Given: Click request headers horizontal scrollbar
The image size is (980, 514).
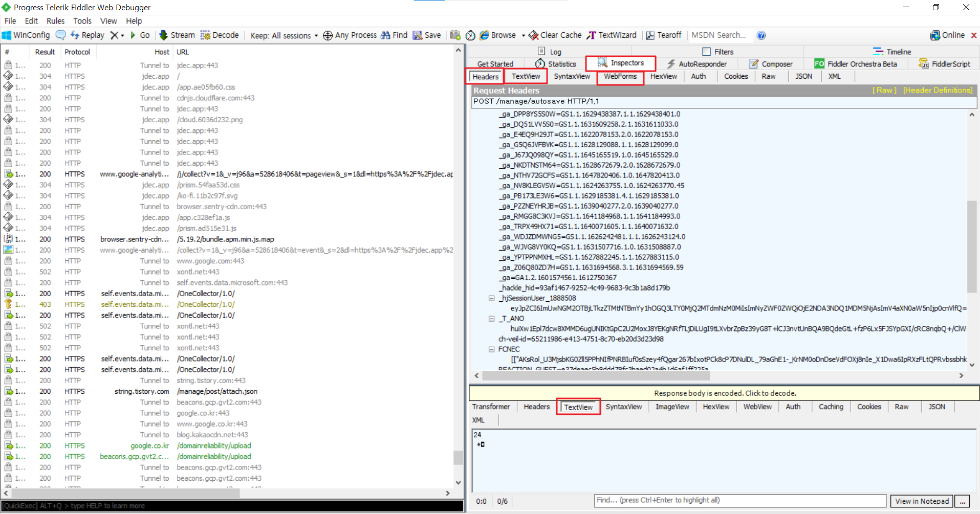Looking at the screenshot, I should click(596, 376).
